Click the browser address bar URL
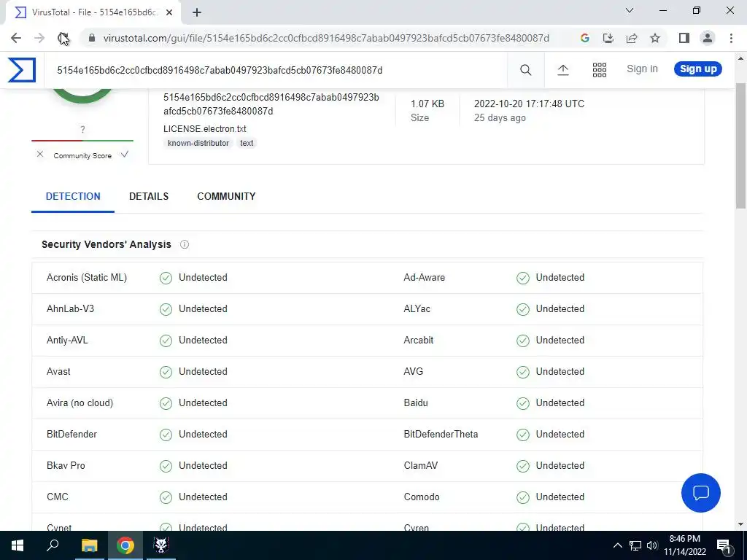 (x=326, y=38)
